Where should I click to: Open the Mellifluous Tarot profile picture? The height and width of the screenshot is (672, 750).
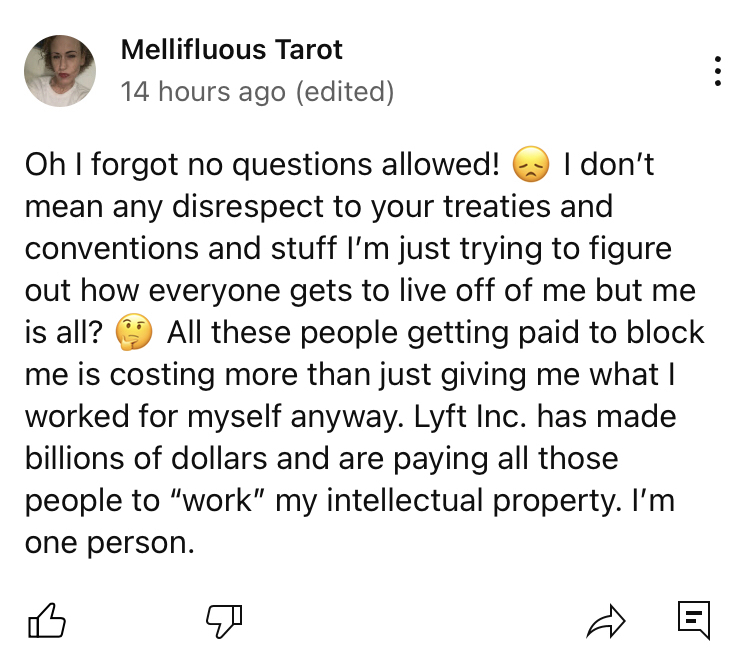click(x=60, y=71)
